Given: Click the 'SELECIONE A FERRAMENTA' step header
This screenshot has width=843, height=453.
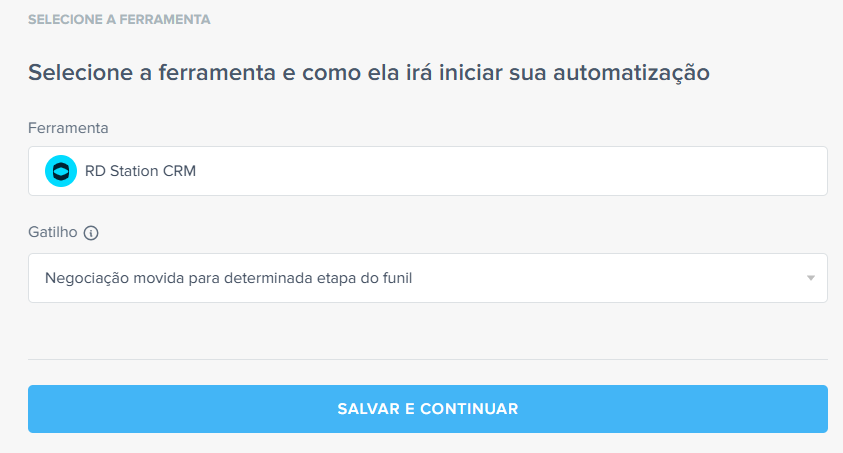Looking at the screenshot, I should click(119, 19).
